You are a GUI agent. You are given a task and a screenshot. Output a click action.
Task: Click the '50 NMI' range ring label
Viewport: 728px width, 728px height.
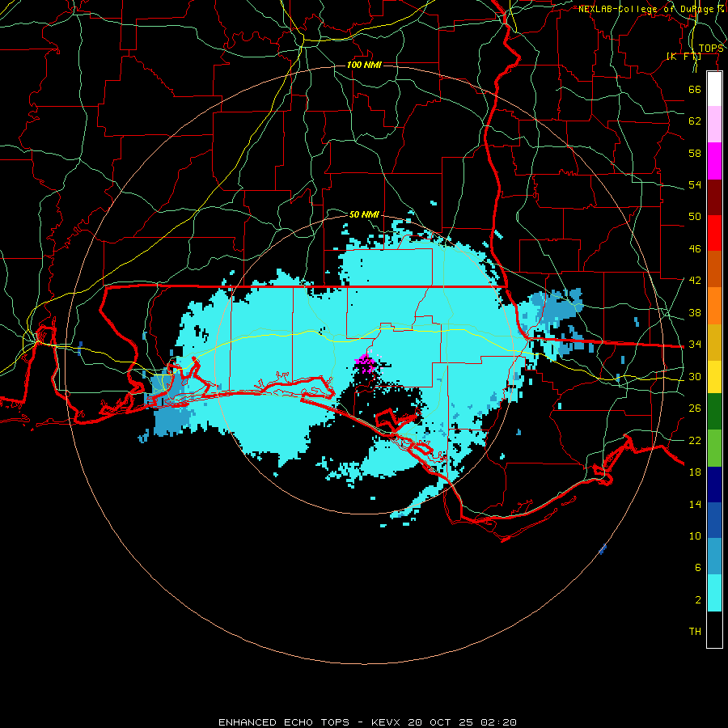(364, 214)
